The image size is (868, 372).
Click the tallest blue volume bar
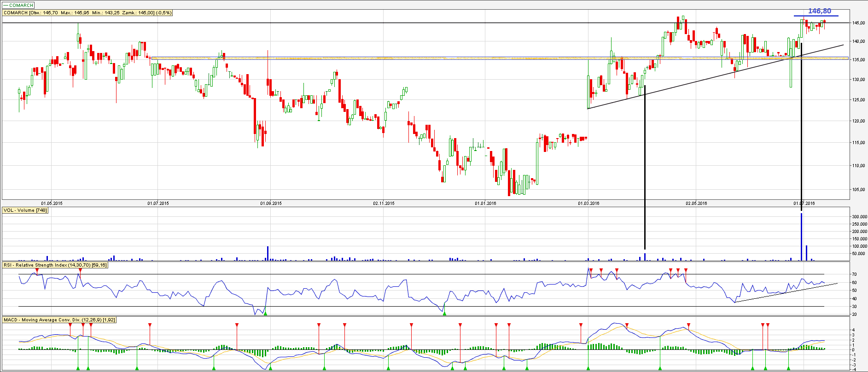click(x=802, y=237)
